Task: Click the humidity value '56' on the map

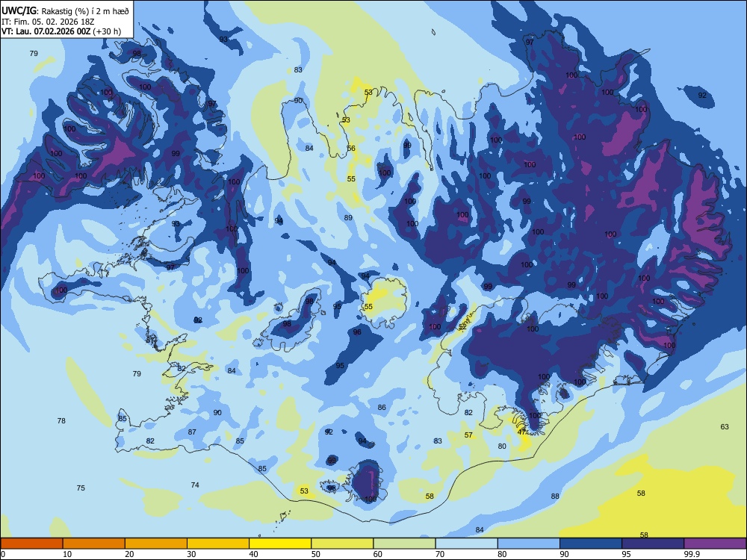Action: (x=351, y=148)
